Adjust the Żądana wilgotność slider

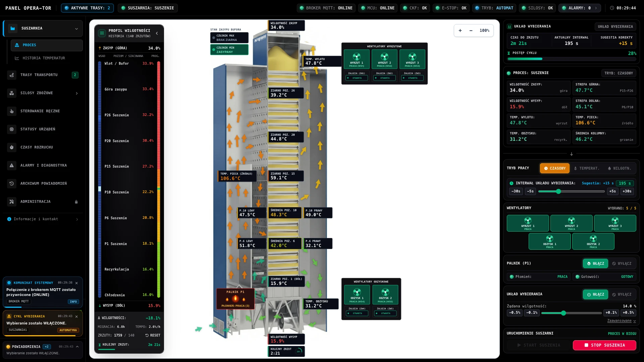(571, 313)
